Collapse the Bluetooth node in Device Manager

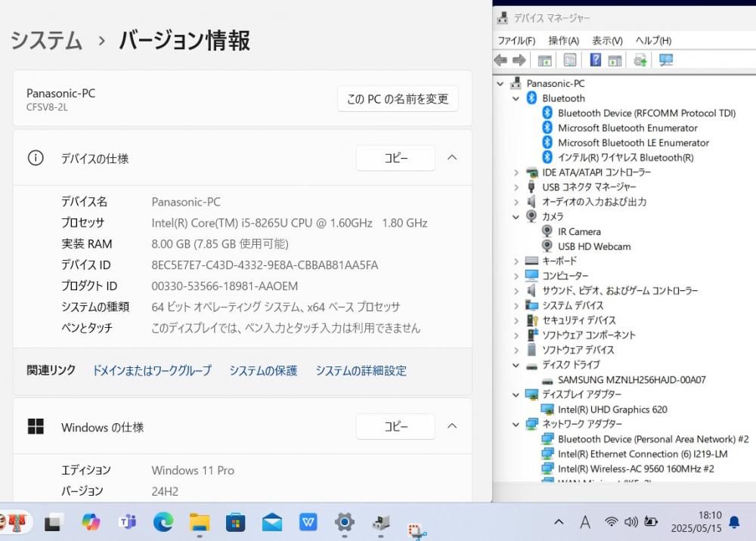516,98
